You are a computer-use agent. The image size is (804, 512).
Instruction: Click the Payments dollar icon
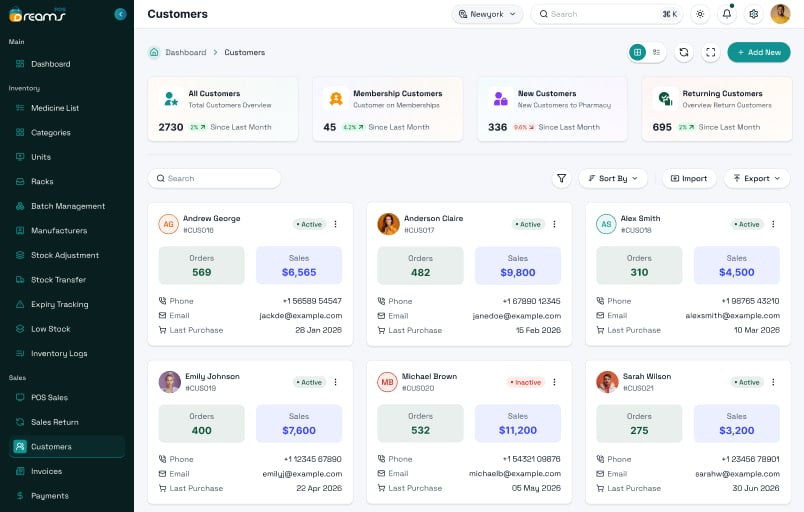tap(20, 496)
